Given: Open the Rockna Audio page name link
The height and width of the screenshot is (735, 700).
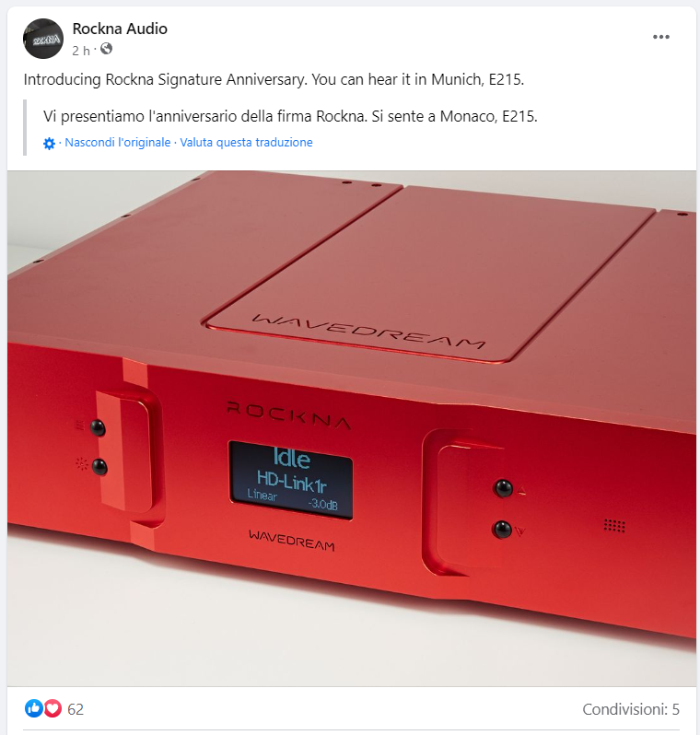Looking at the screenshot, I should click(x=120, y=29).
